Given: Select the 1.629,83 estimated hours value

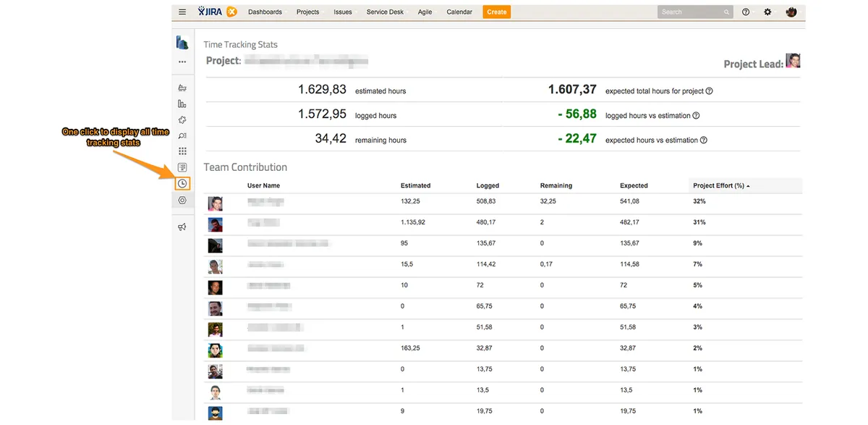Looking at the screenshot, I should pyautogui.click(x=323, y=90).
